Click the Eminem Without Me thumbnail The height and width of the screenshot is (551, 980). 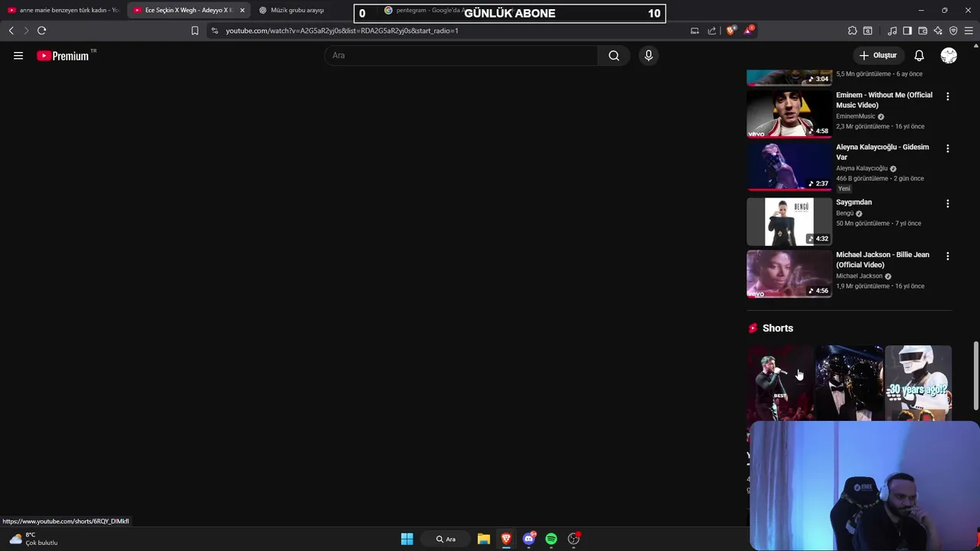(789, 114)
